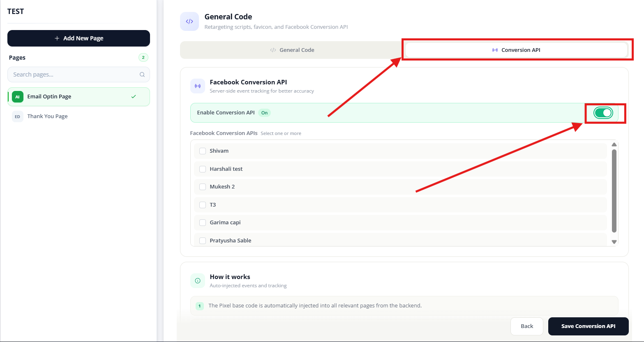The image size is (644, 342).
Task: Check the Shivam checkbox
Action: (203, 151)
